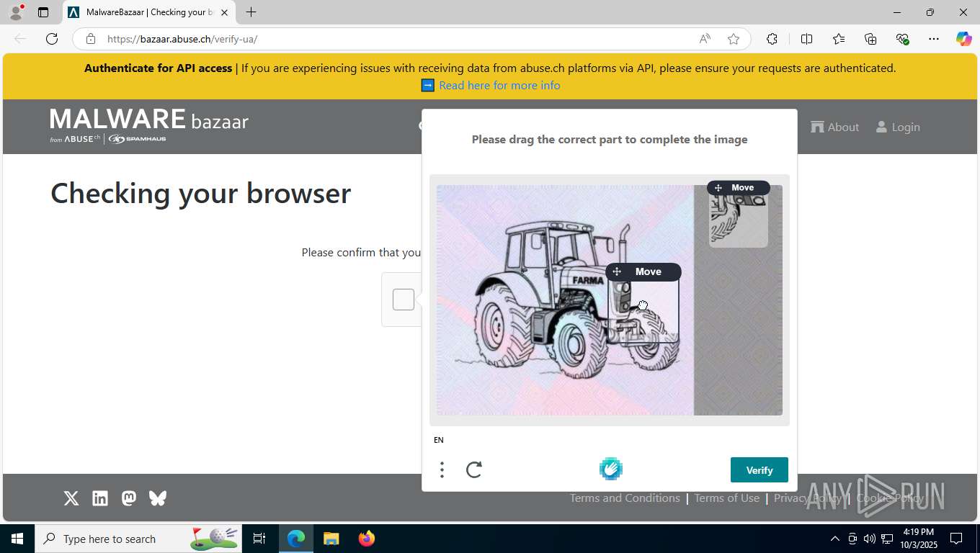Image resolution: width=980 pixels, height=553 pixels.
Task: Open the Copilot icon in toolbar
Action: [x=963, y=39]
